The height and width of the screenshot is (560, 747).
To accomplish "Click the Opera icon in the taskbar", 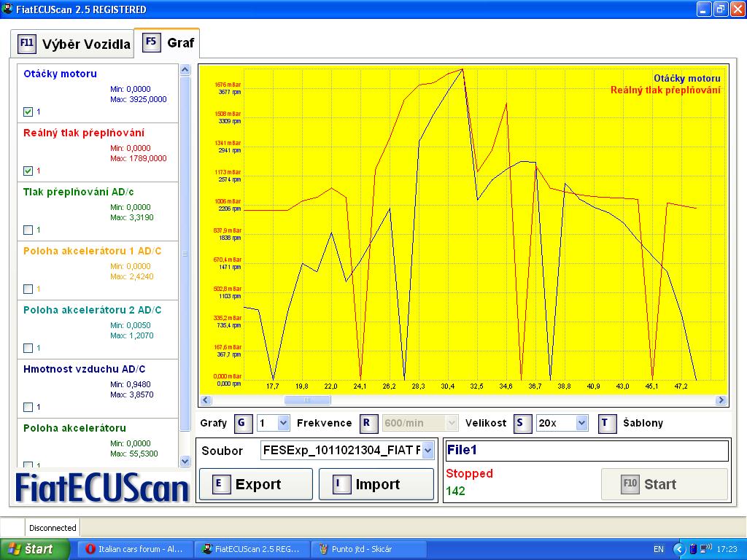I will click(x=90, y=549).
